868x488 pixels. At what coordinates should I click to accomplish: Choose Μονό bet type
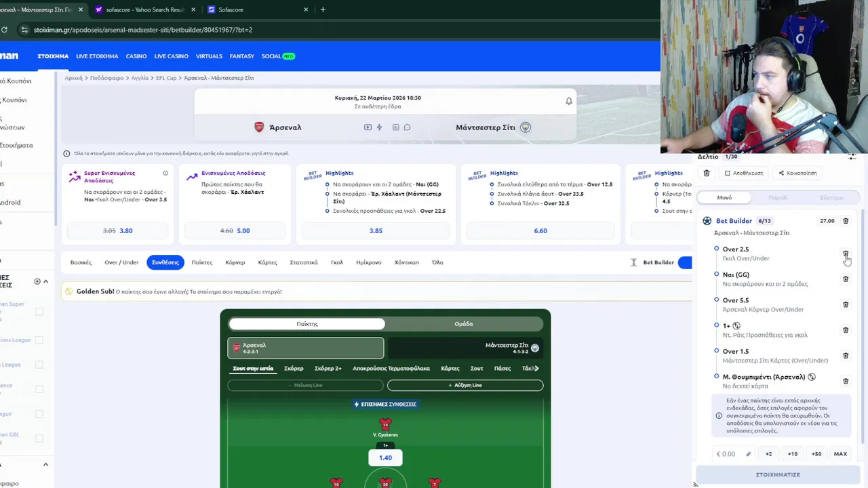[724, 198]
